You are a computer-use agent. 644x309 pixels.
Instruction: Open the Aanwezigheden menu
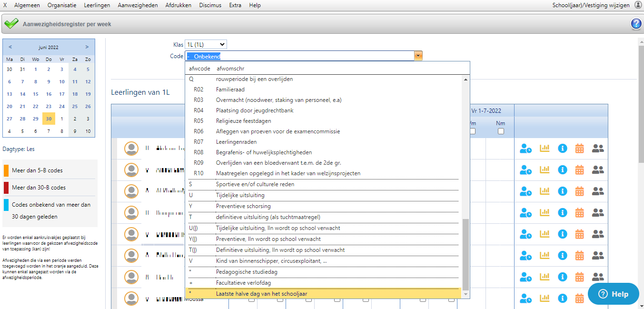(x=138, y=5)
